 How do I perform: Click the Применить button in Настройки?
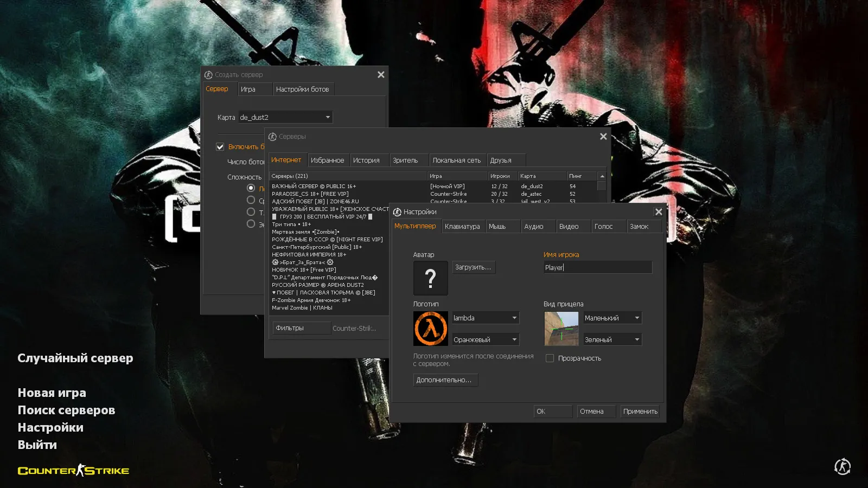click(x=639, y=411)
